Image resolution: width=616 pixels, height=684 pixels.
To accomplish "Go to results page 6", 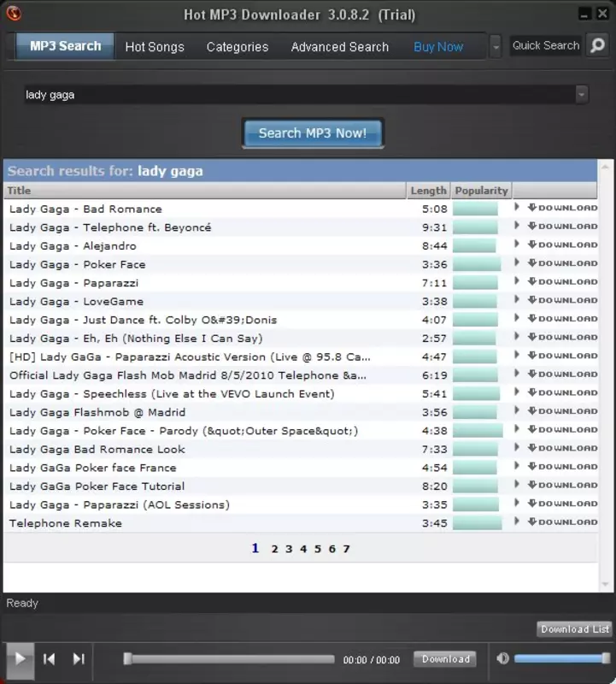I will [x=331, y=549].
